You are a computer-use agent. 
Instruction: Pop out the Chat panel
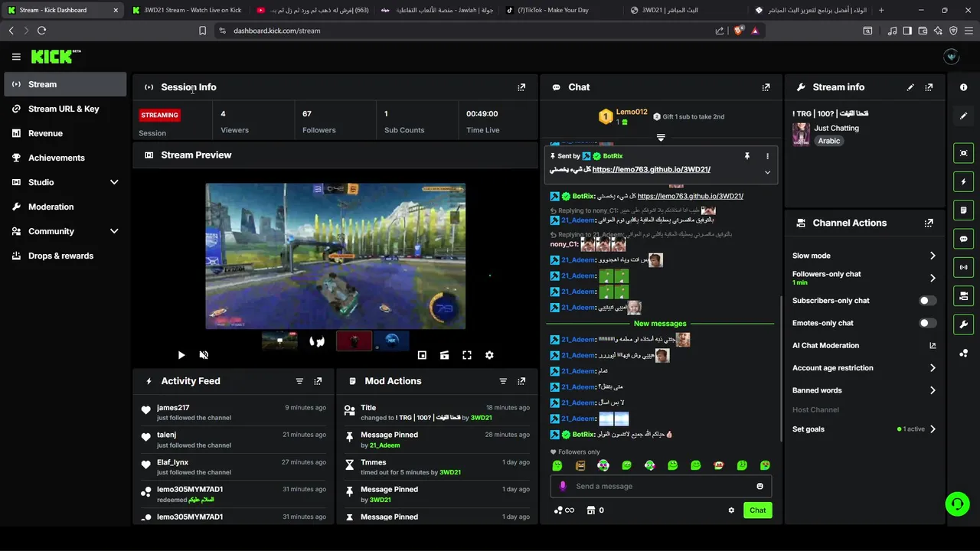pyautogui.click(x=766, y=87)
